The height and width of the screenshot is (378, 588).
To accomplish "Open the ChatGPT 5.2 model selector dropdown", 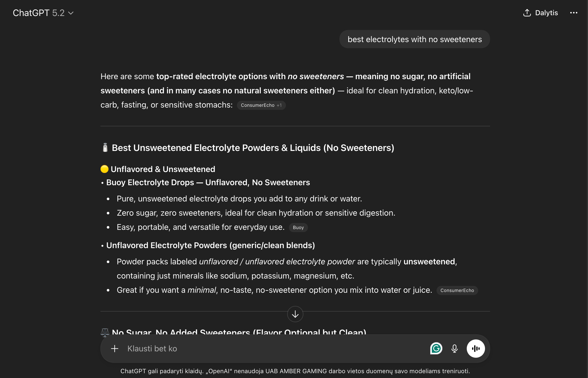I will [43, 13].
